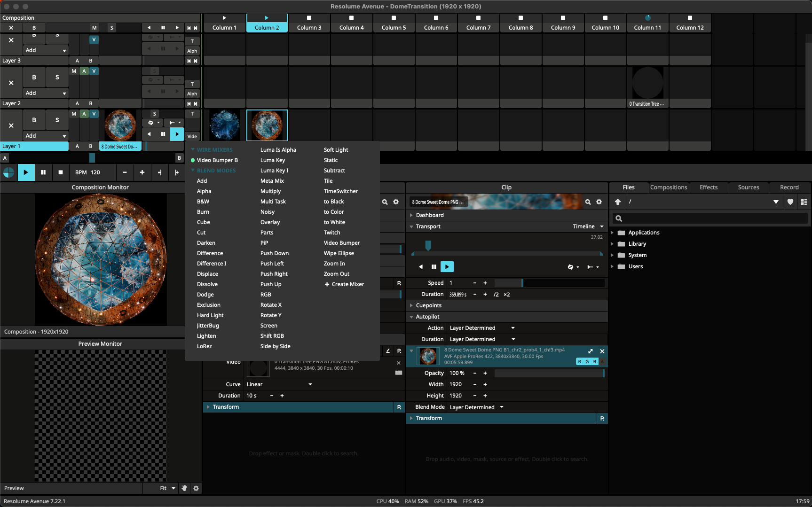Screen dimensions: 812x507
Task: Choose the Multiply blend mode
Action: 270,191
